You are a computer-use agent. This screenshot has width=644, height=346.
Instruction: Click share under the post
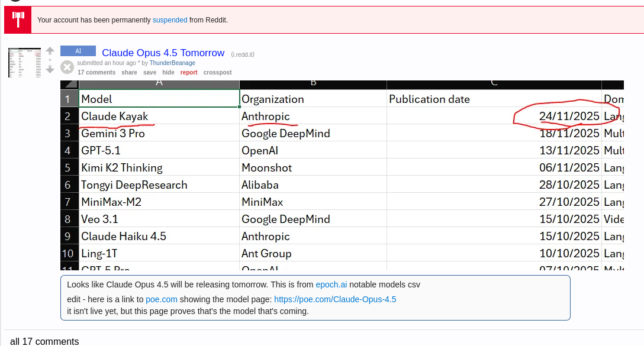click(x=129, y=72)
